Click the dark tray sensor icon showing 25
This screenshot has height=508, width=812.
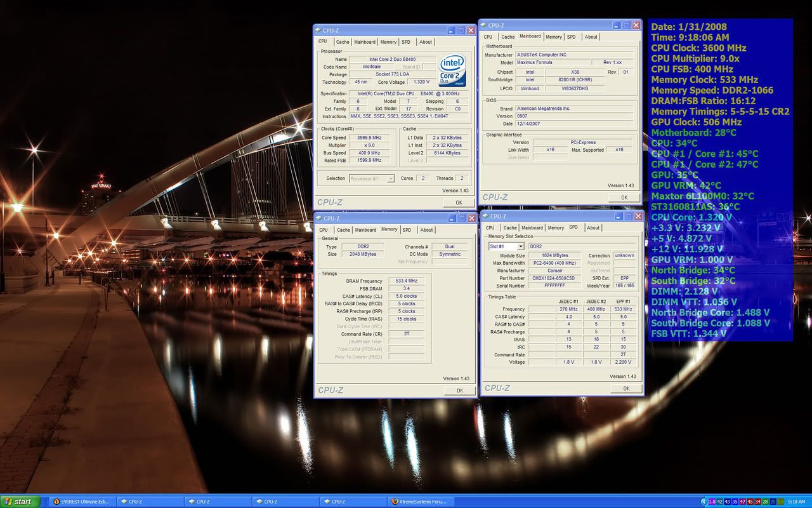(x=773, y=502)
